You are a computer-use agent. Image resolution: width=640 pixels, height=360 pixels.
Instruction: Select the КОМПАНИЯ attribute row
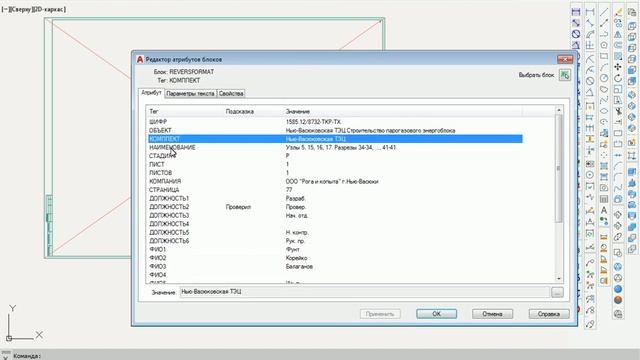[335, 181]
